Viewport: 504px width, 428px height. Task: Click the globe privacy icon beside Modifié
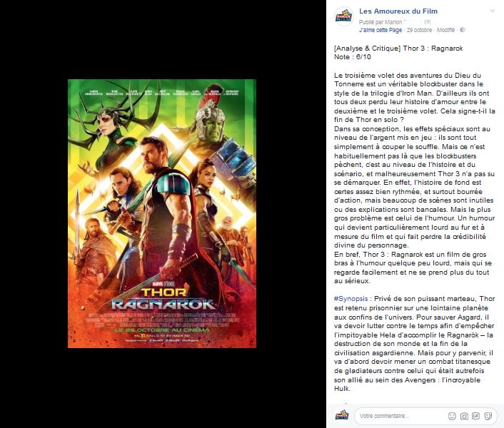coord(462,30)
